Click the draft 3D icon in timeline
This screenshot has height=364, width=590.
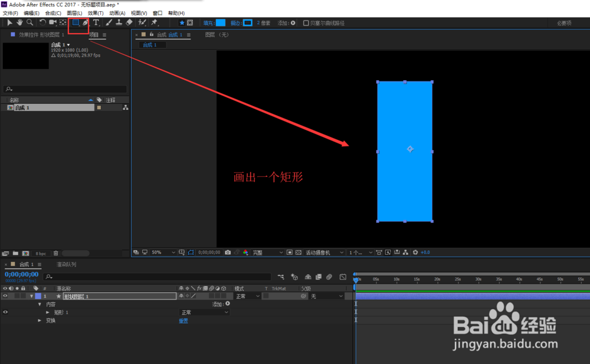pyautogui.click(x=294, y=277)
